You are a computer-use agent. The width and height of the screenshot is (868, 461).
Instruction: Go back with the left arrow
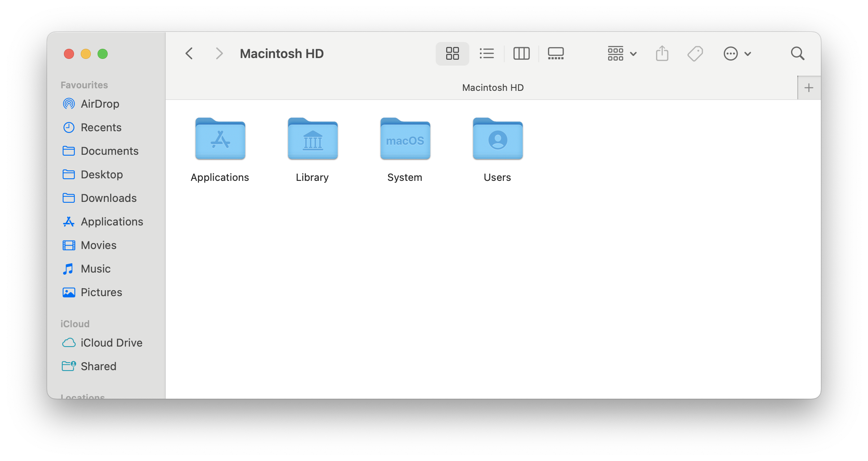[x=189, y=53]
